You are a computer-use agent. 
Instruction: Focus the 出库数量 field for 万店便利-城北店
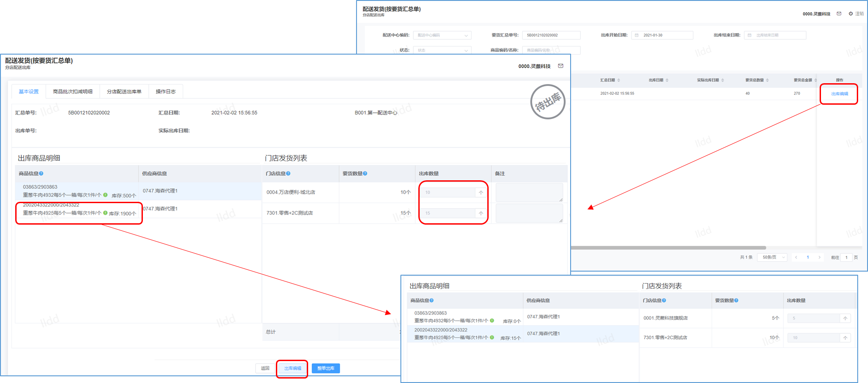(447, 192)
